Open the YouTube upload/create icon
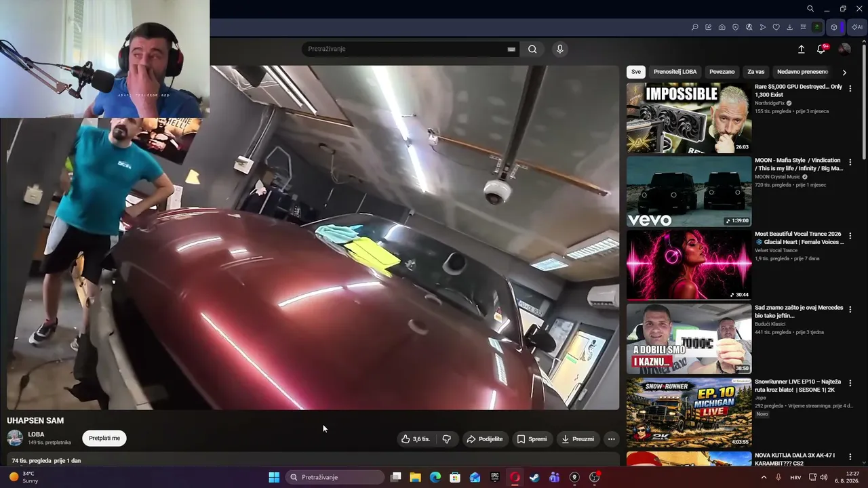 (x=801, y=49)
